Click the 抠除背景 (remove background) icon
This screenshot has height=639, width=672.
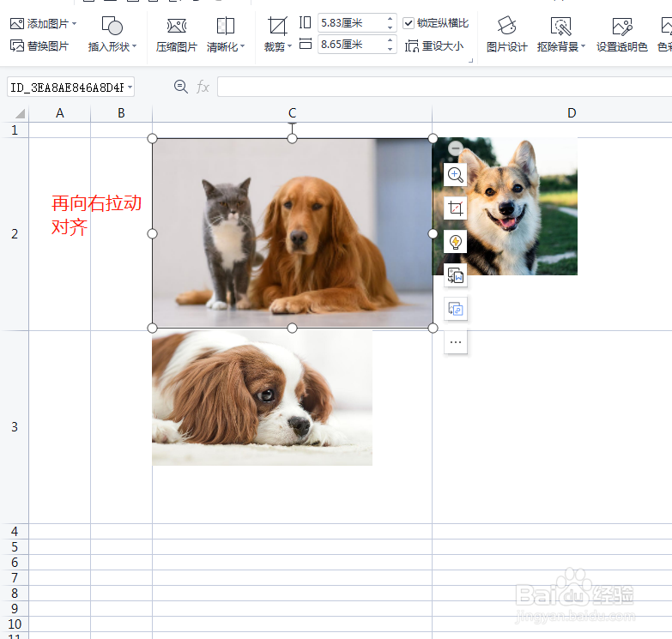[560, 27]
